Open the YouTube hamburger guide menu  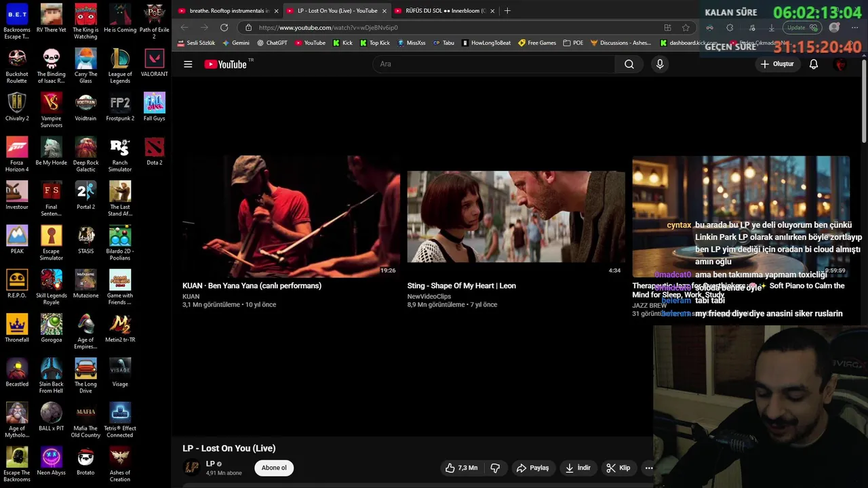tap(188, 64)
